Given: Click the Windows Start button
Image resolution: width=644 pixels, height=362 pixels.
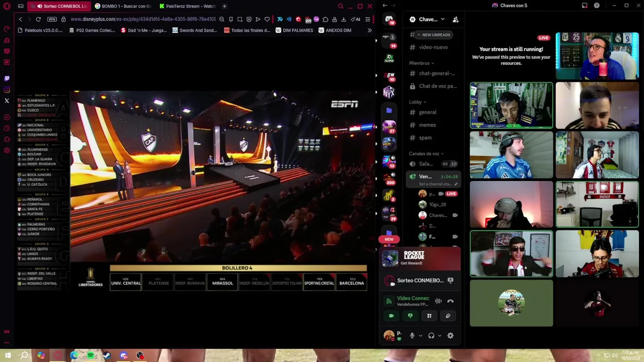Looking at the screenshot, I should tap(8, 355).
